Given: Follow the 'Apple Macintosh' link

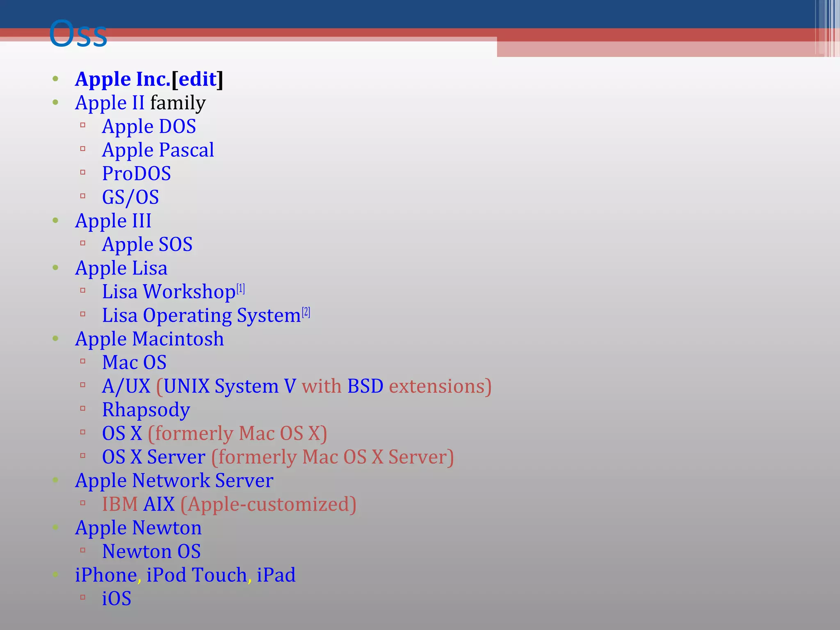Looking at the screenshot, I should [150, 340].
